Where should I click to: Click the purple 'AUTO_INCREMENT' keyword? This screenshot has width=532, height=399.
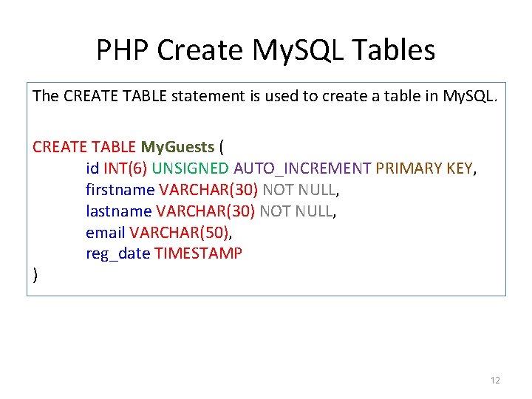[x=302, y=169]
